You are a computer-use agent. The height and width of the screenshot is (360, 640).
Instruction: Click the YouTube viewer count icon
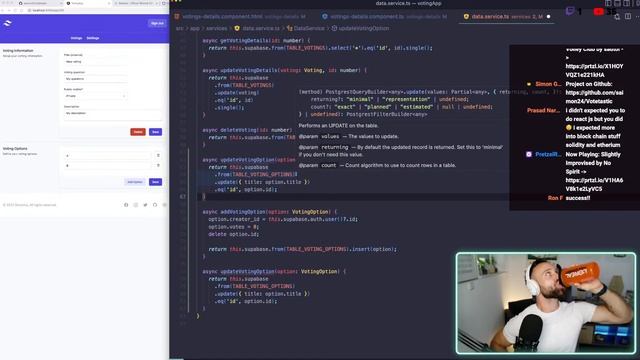(598, 11)
